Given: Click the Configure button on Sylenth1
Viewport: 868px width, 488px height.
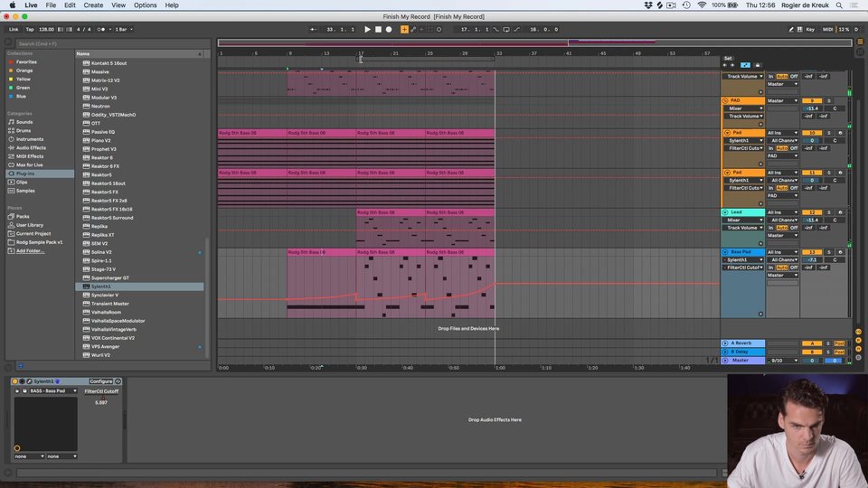Looking at the screenshot, I should 100,381.
